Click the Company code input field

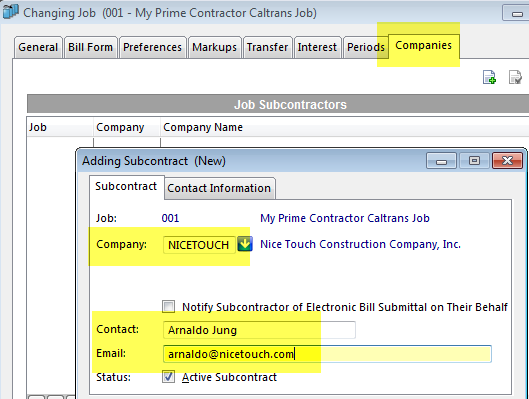tap(199, 245)
